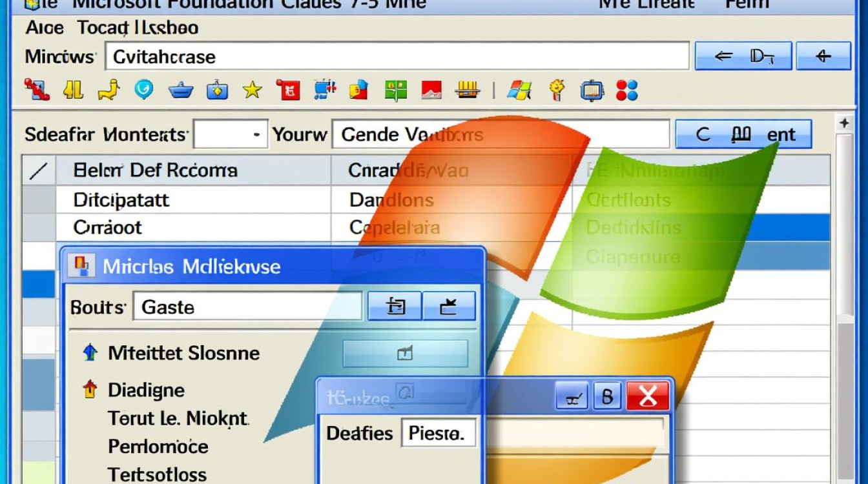Click the blue monitor book icon

tap(591, 90)
